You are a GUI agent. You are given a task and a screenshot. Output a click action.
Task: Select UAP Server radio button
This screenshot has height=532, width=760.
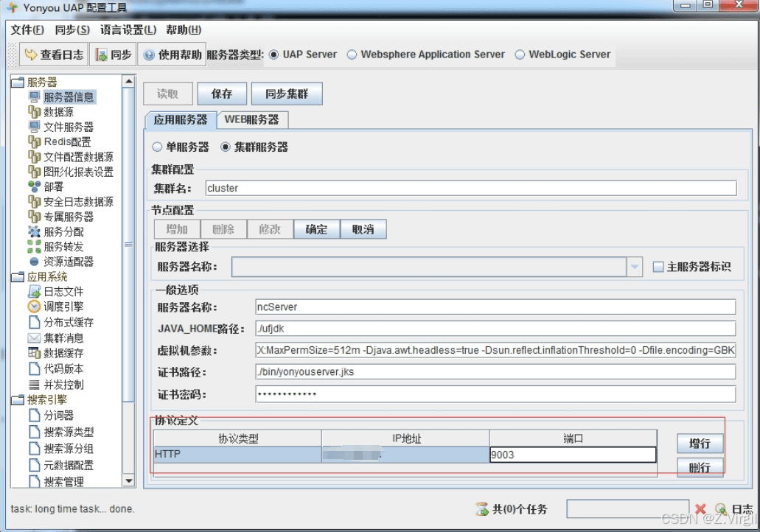pos(274,55)
